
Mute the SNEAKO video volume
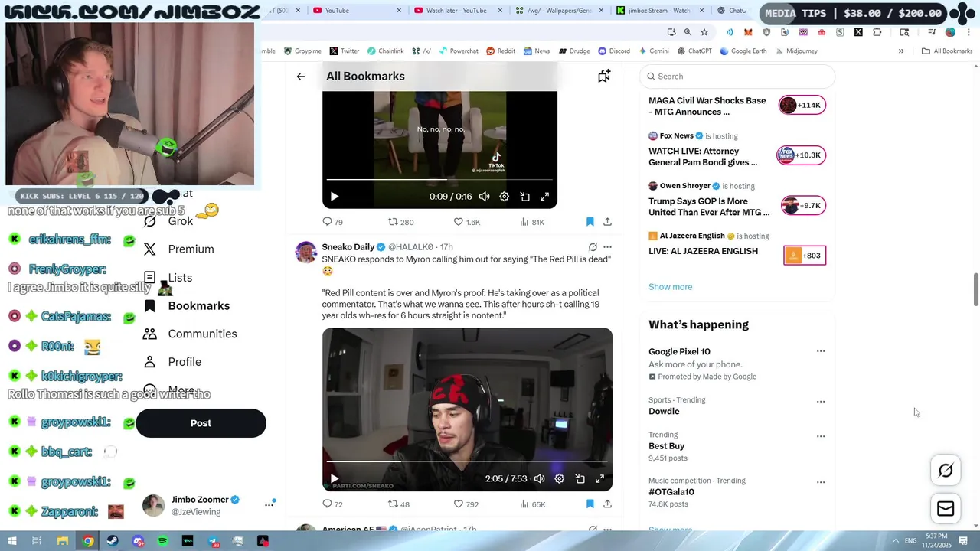(539, 478)
